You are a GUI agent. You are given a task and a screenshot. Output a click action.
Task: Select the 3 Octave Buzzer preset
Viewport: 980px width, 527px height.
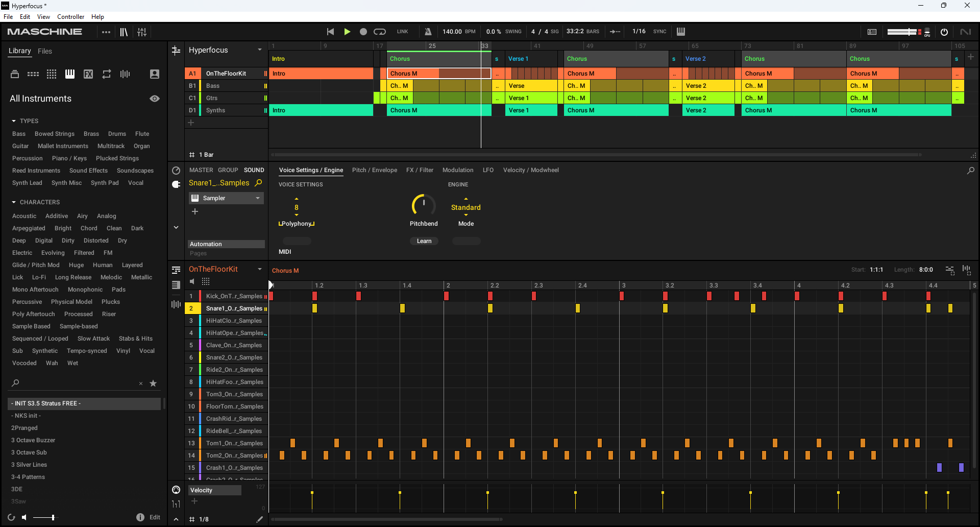click(33, 440)
